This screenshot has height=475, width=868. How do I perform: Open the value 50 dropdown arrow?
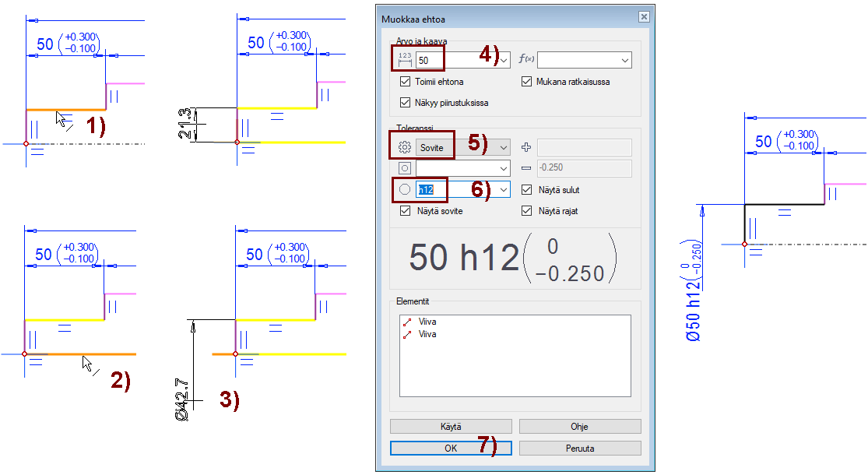504,60
